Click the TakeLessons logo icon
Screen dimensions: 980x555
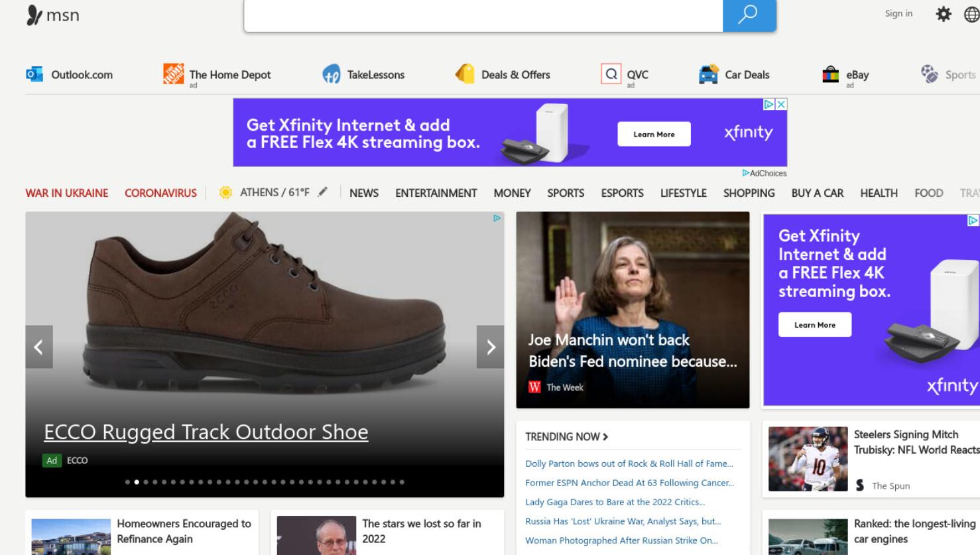pyautogui.click(x=331, y=74)
